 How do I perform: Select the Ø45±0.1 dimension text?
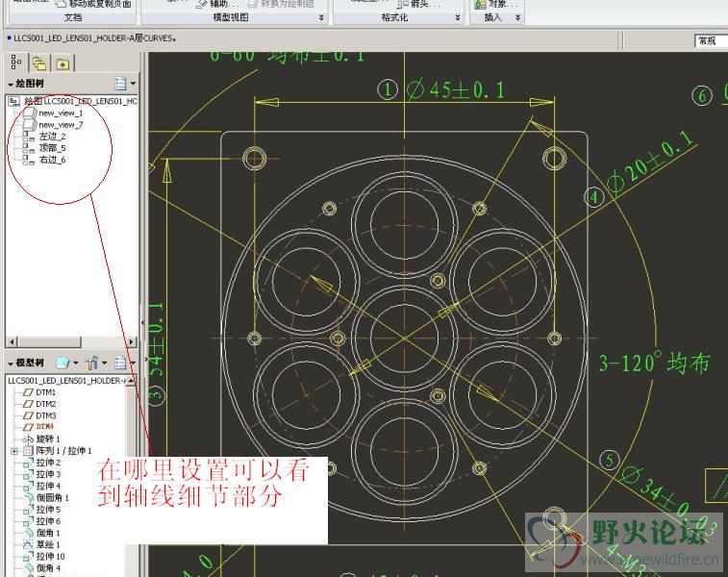456,89
